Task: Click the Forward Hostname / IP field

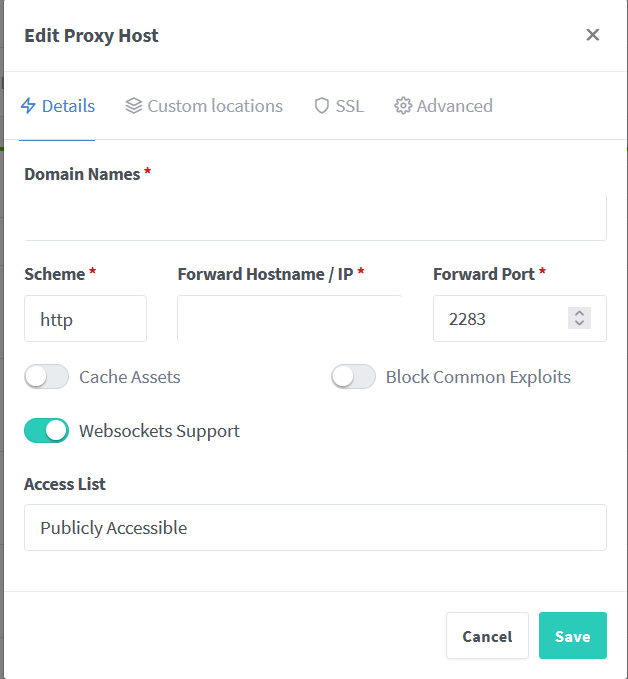Action: 290,319
